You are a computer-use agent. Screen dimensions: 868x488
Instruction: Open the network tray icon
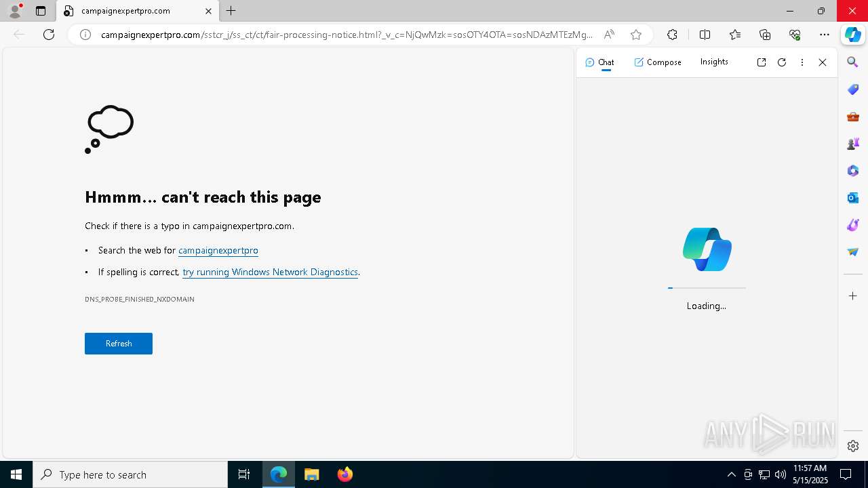pos(764,474)
